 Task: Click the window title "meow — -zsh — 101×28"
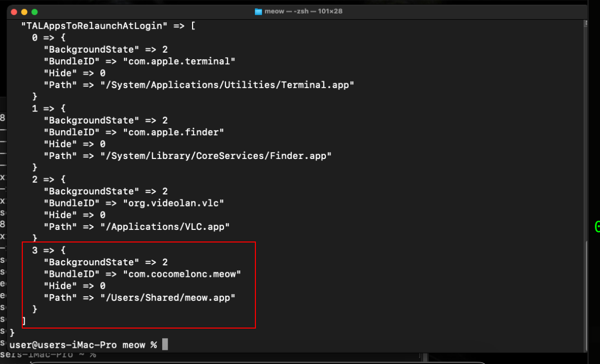pos(303,11)
